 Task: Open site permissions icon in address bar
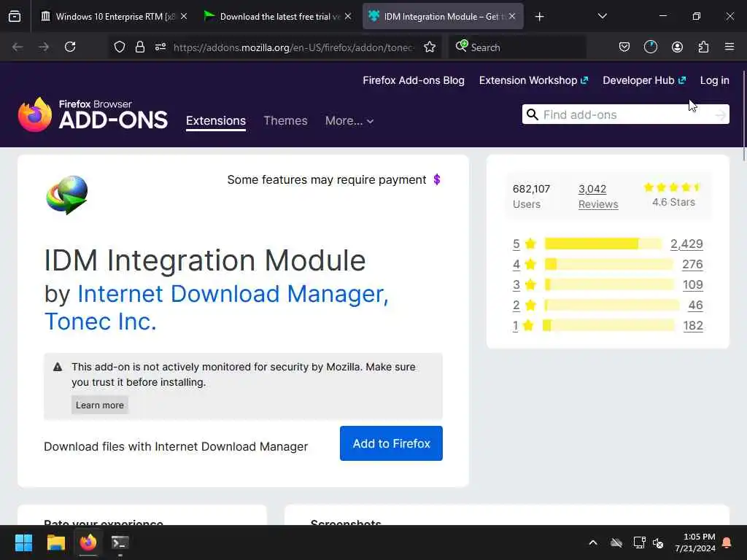coord(160,47)
